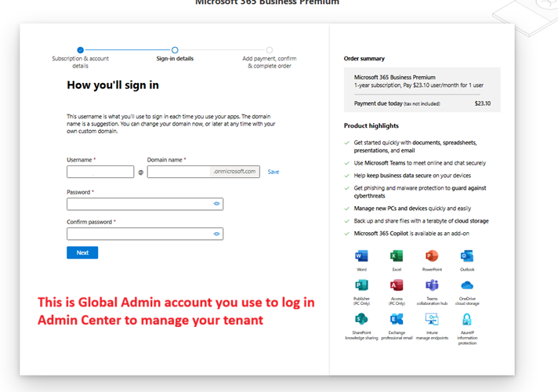The width and height of the screenshot is (558, 392).
Task: Click 'Use Microsoft Teams to meet online' highlight
Action: pos(419,163)
